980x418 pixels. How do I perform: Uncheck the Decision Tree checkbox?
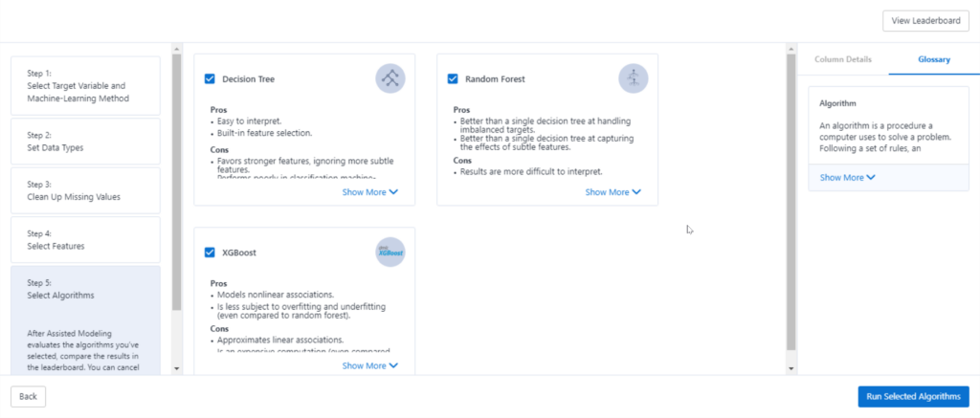pyautogui.click(x=210, y=79)
